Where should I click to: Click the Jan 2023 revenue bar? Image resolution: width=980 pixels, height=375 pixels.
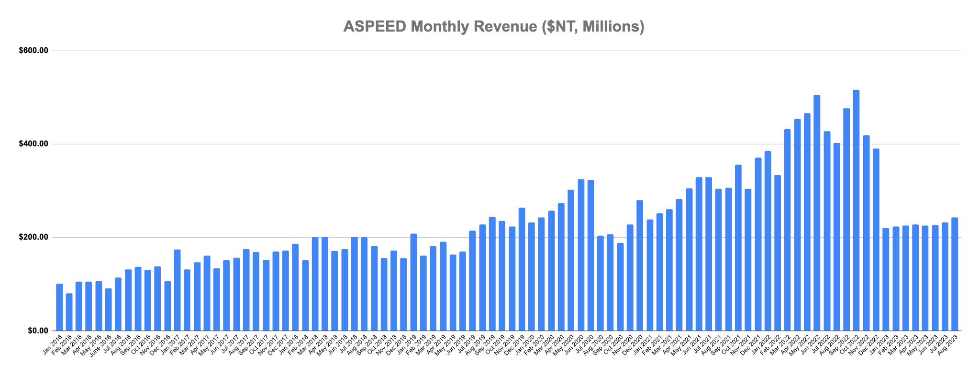point(886,279)
